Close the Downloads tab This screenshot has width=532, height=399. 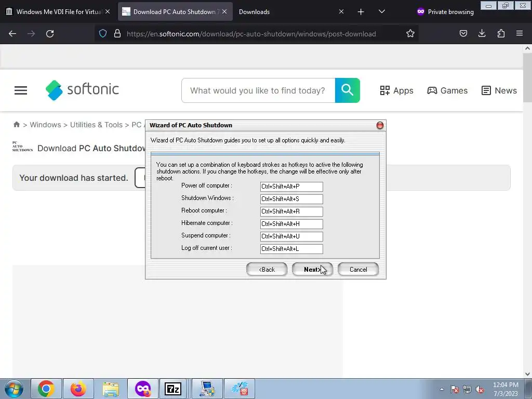click(x=341, y=11)
